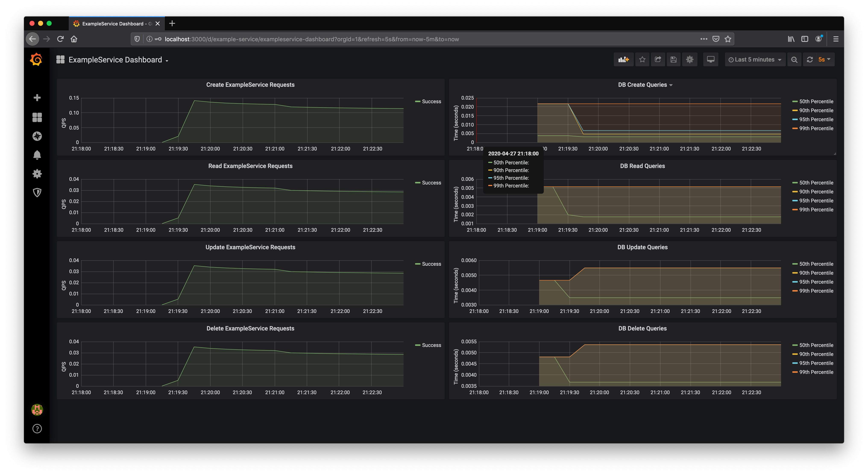Image resolution: width=868 pixels, height=475 pixels.
Task: Open Create ExampleService Requests panel title menu
Action: pyautogui.click(x=250, y=85)
